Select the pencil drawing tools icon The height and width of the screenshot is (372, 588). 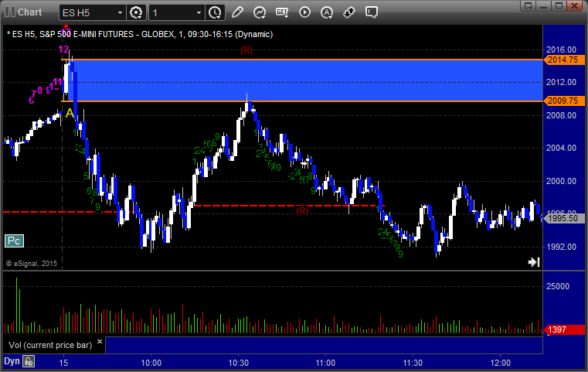click(237, 12)
